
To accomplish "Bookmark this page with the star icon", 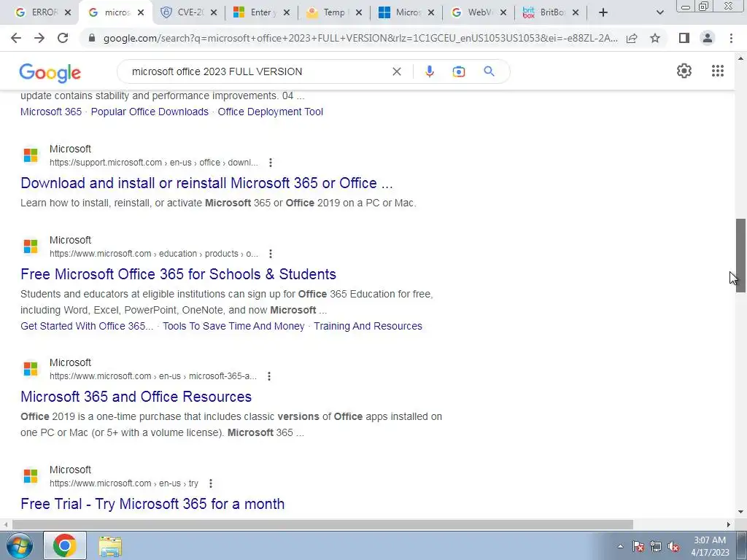I will [x=655, y=38].
